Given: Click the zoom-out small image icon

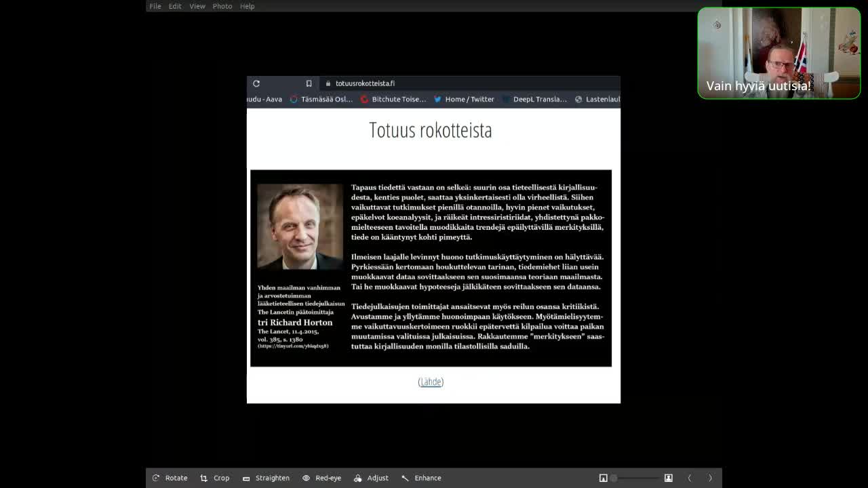Looking at the screenshot, I should [x=603, y=478].
